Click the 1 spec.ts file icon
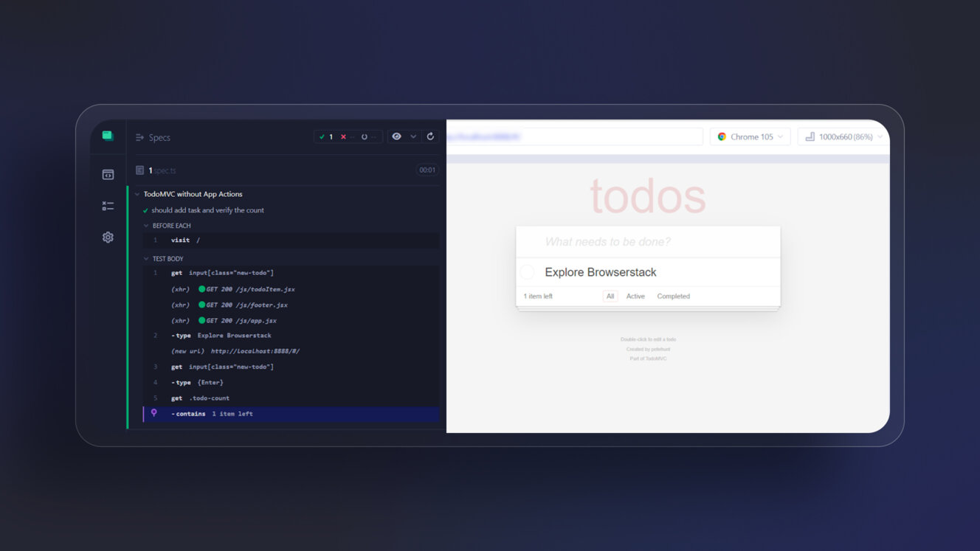 coord(139,170)
